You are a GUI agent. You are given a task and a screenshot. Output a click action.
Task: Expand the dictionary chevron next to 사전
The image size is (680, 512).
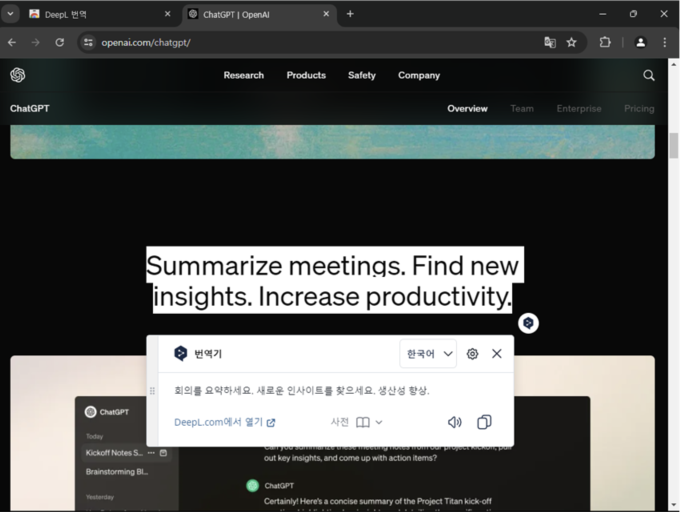tap(379, 422)
